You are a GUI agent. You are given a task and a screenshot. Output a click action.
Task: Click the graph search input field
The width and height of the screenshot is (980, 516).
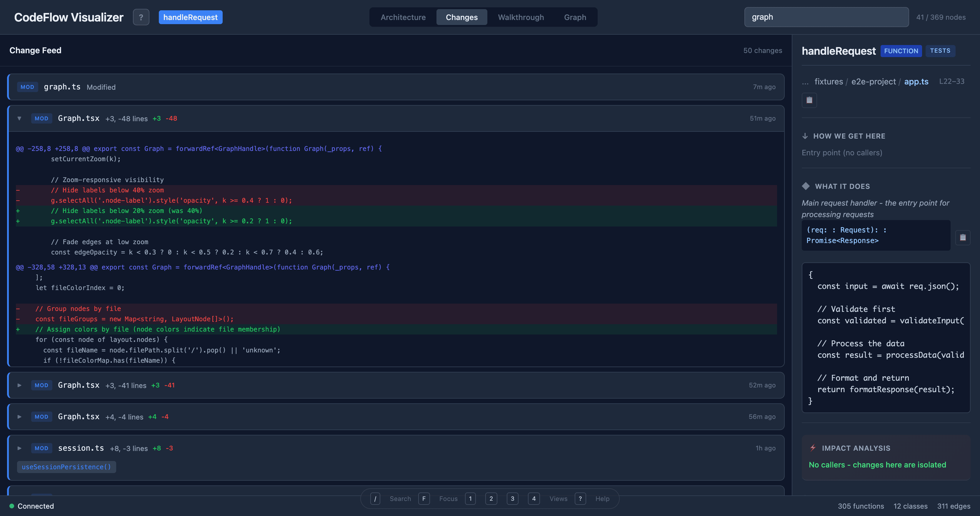point(826,17)
